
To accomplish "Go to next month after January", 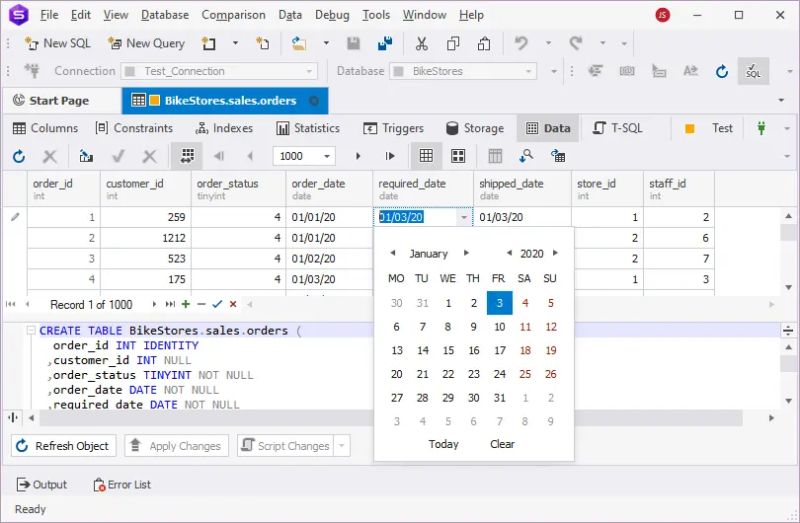I will pos(466,253).
